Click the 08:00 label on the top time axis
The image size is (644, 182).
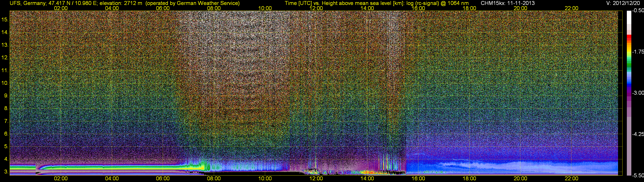tap(214, 8)
